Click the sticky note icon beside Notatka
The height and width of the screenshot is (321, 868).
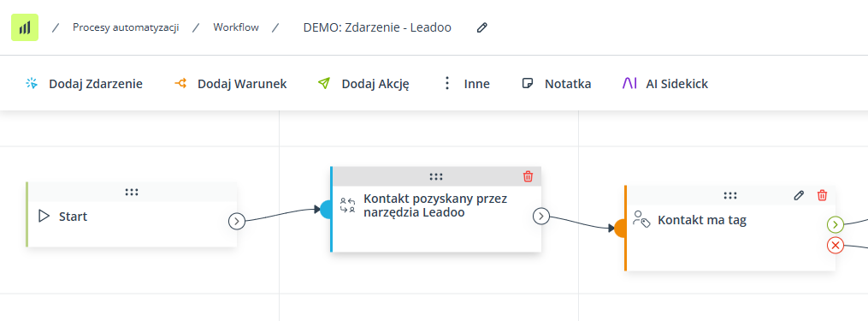click(528, 84)
